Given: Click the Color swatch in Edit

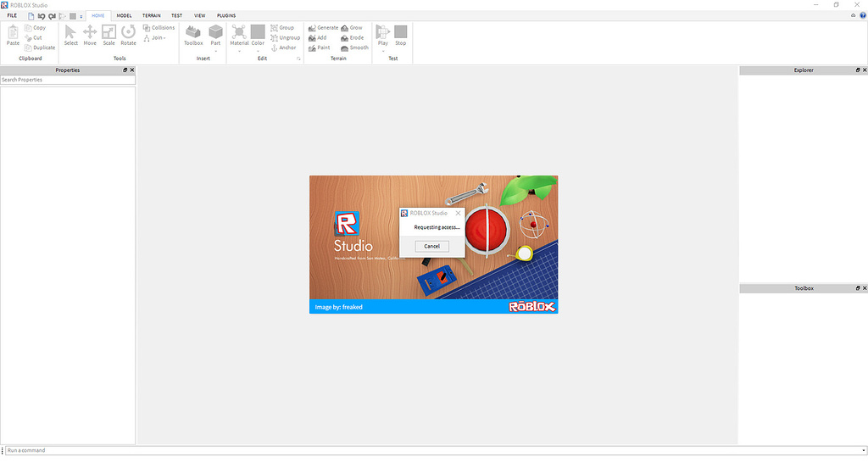Looking at the screenshot, I should (258, 31).
